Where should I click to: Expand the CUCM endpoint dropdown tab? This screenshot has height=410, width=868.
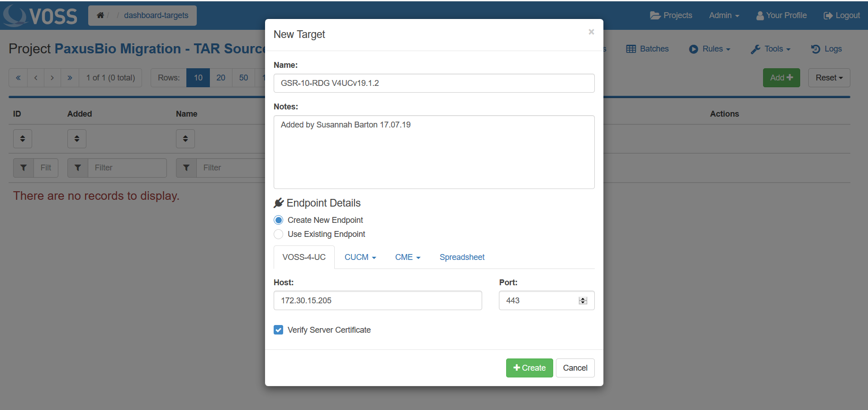(360, 257)
